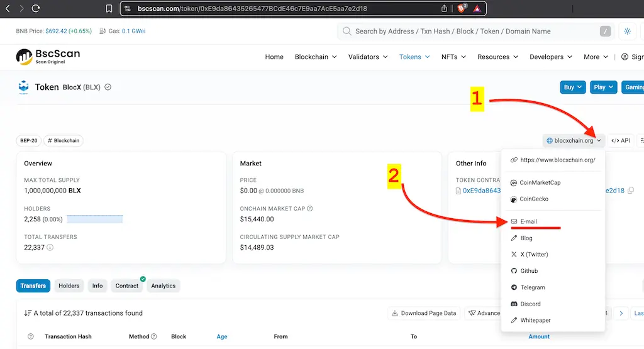Viewport: 644px width, 349px height.
Task: Click the API button
Action: click(621, 140)
